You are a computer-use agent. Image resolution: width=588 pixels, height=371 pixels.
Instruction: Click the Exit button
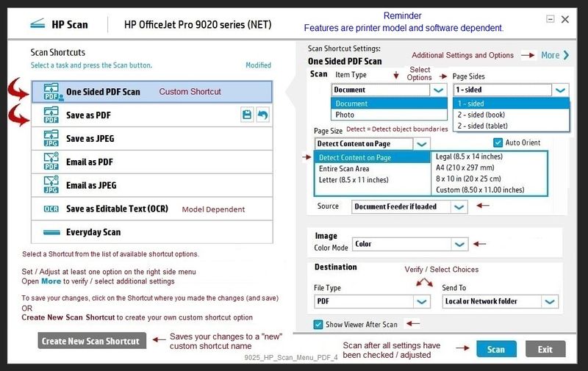pos(545,349)
